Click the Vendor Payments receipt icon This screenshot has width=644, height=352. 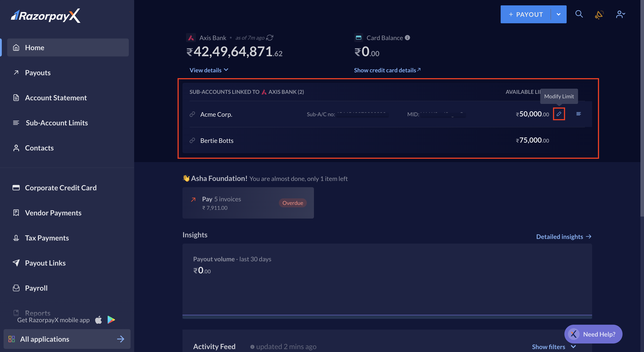pos(16,213)
